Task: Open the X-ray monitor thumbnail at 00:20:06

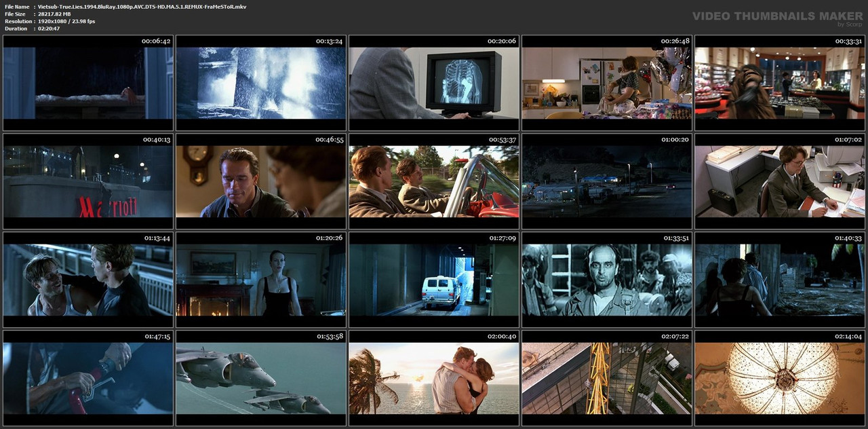Action: [x=434, y=83]
